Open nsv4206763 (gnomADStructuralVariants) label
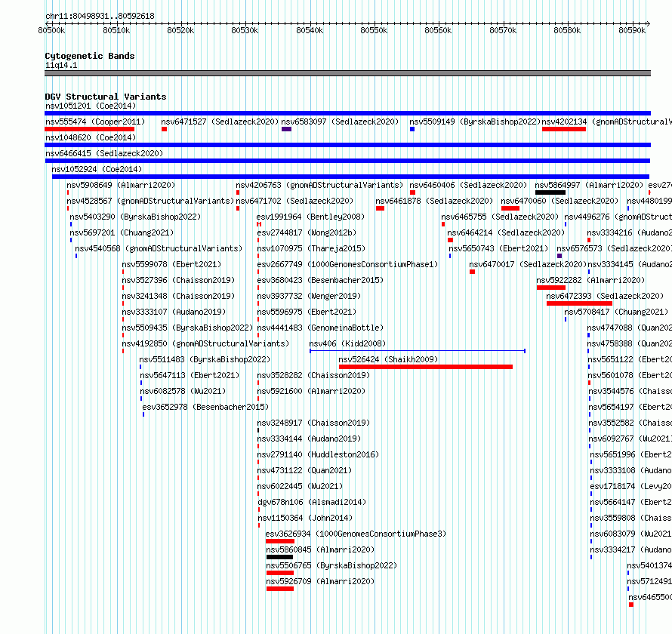 [x=319, y=185]
